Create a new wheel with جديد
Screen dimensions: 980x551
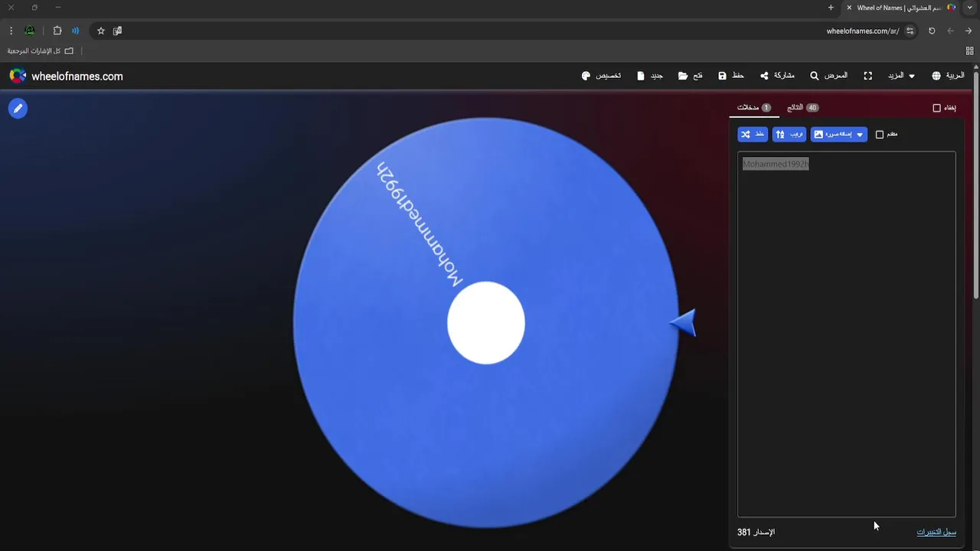650,76
